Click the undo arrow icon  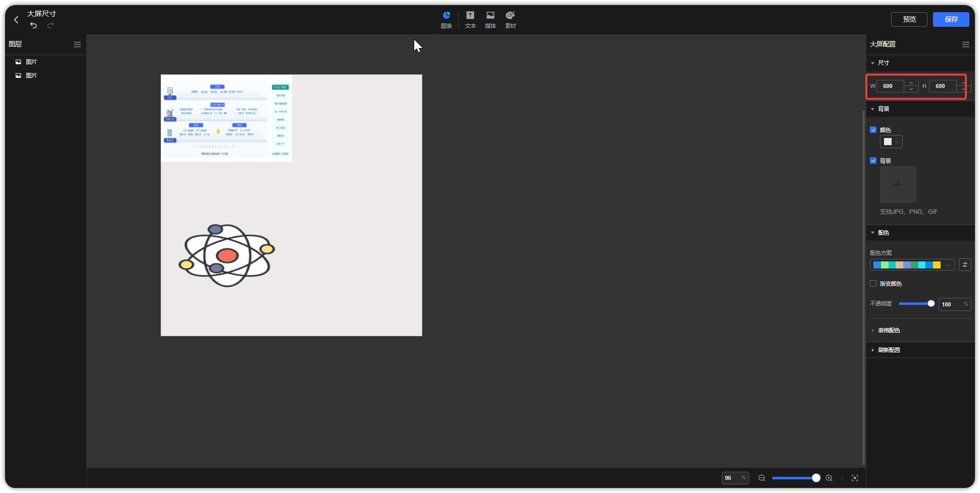coord(33,25)
